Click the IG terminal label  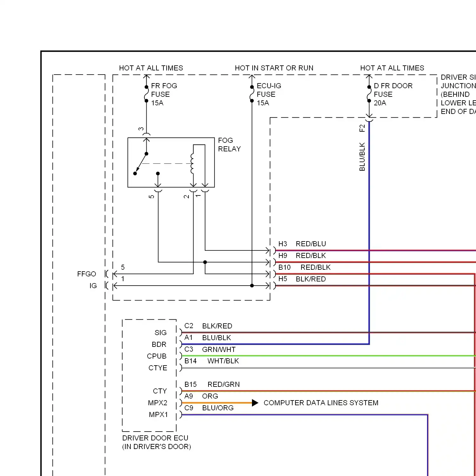[x=93, y=286]
